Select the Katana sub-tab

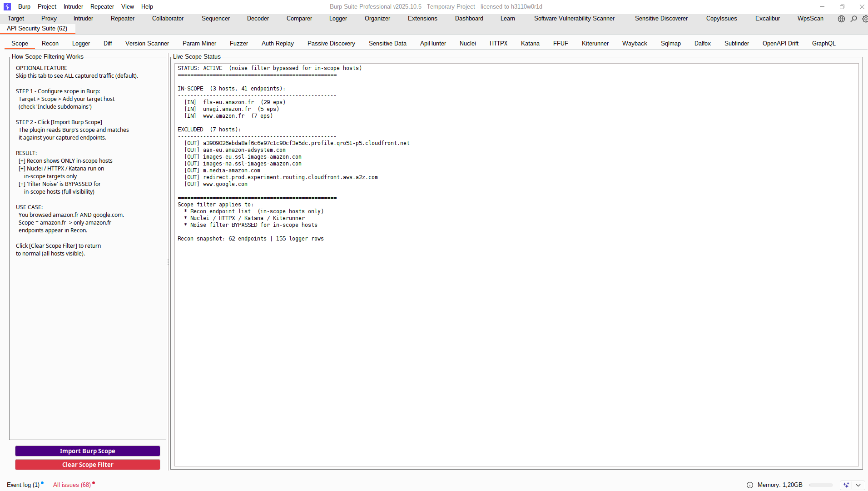[x=530, y=44]
